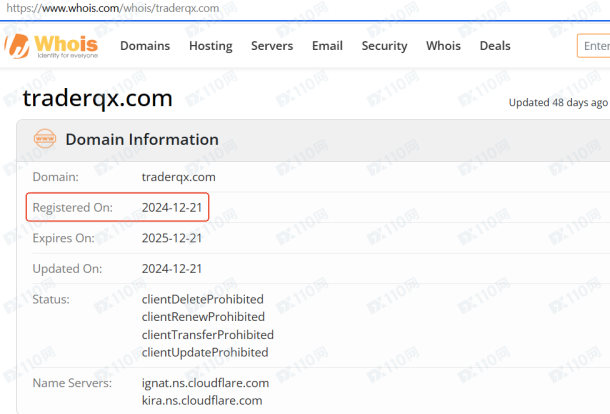This screenshot has height=414, width=610.
Task: Click the 'Registered On:' label
Action: tap(73, 207)
